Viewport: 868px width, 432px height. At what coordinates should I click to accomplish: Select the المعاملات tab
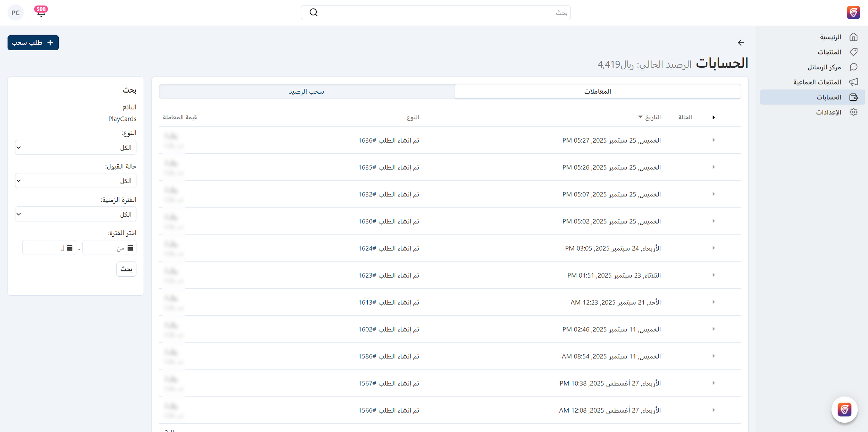click(597, 92)
